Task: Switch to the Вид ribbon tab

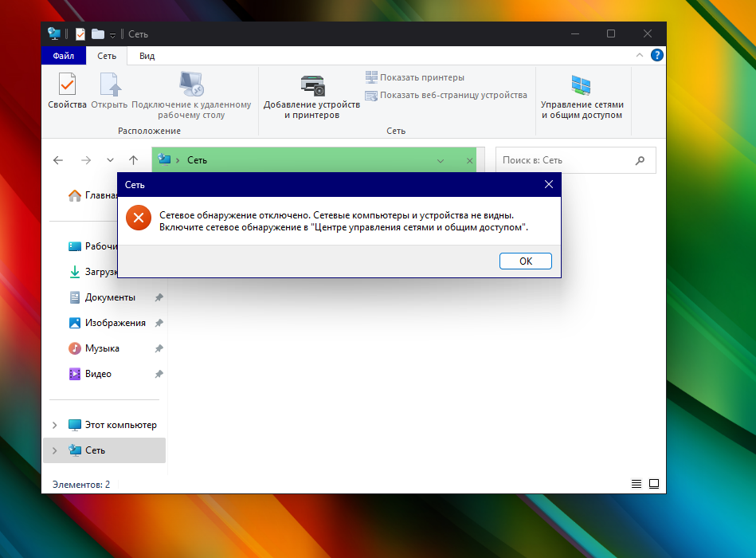Action: 147,56
